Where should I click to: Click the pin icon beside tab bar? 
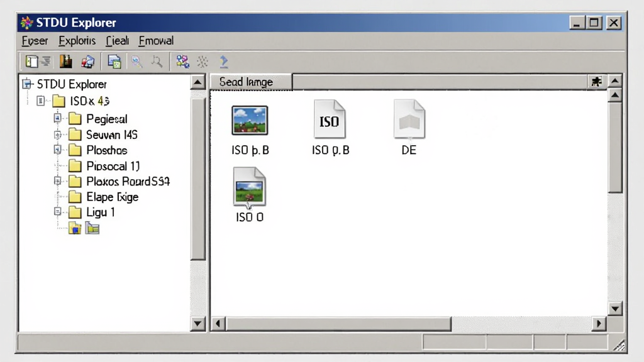(596, 82)
